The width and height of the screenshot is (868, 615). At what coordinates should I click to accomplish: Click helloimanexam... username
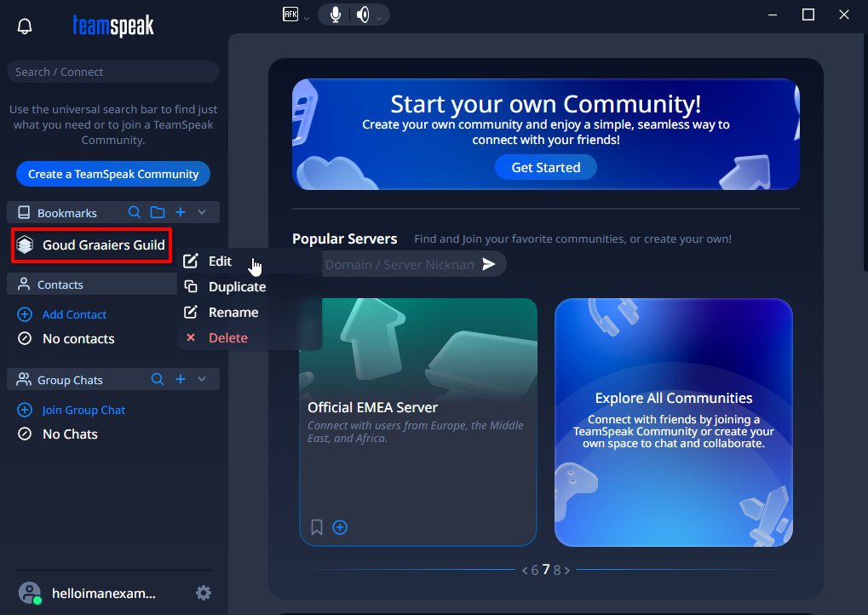[x=104, y=594]
